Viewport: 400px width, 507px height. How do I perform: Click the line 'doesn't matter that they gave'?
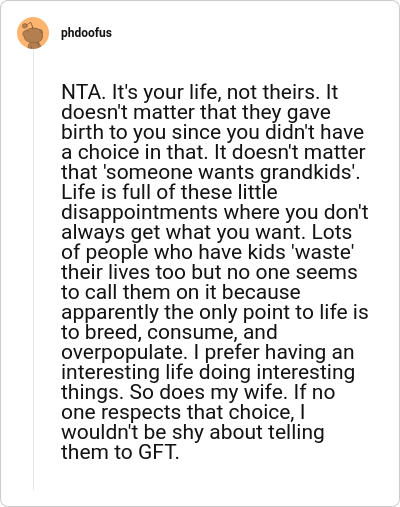[196, 112]
